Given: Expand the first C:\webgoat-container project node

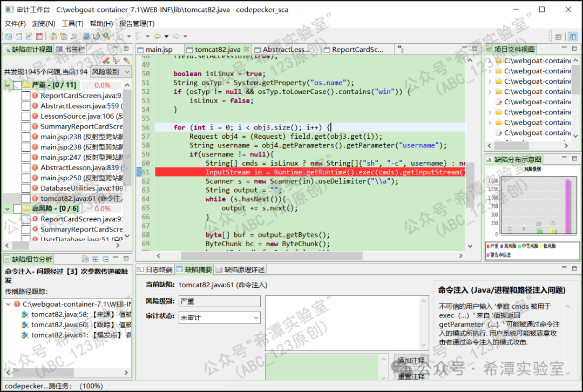Looking at the screenshot, I should (x=490, y=60).
